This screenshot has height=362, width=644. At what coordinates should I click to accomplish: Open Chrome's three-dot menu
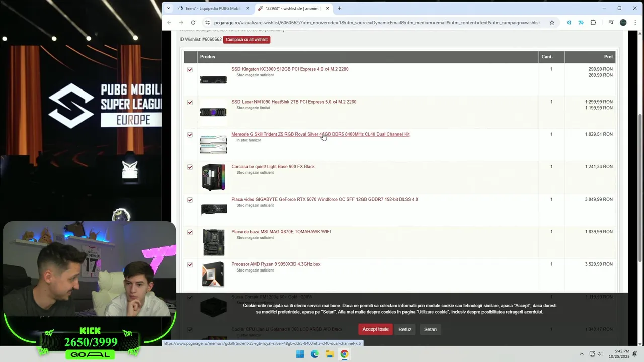pyautogui.click(x=635, y=23)
